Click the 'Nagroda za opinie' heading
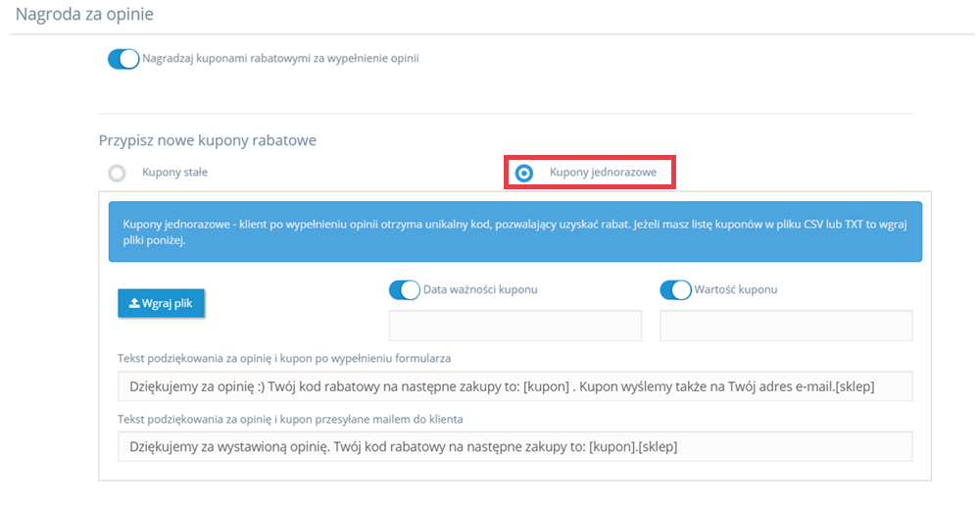980x510 pixels. coord(84,14)
